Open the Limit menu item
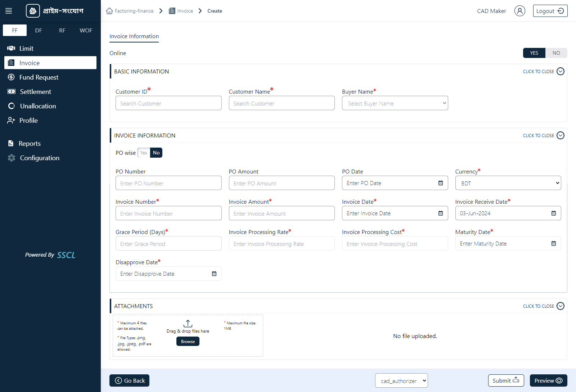Viewport: 576px width, 392px height. [50, 48]
